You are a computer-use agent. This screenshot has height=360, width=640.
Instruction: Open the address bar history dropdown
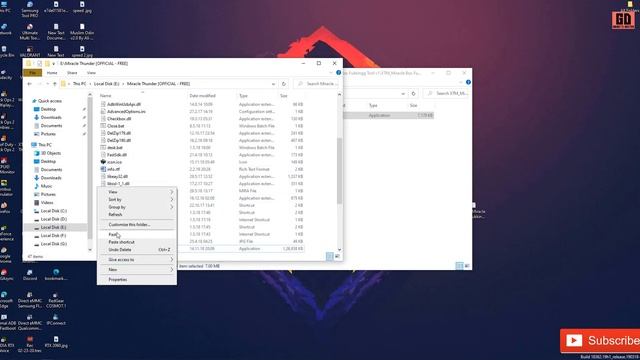273,84
